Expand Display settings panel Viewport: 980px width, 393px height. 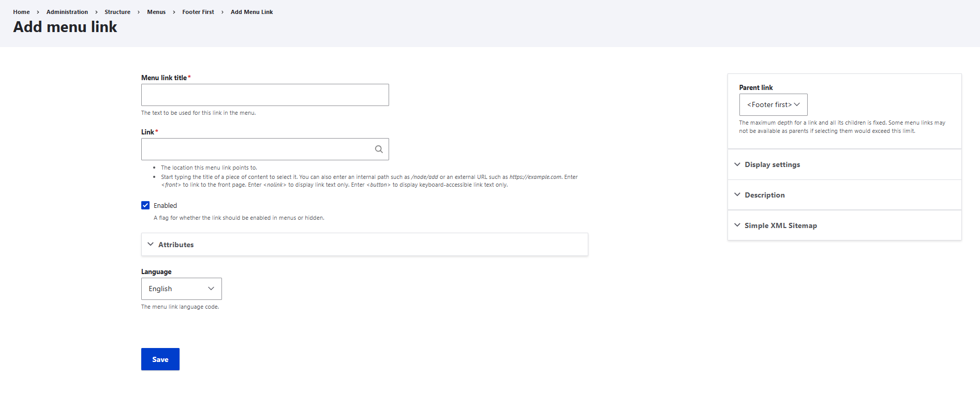[x=844, y=164]
